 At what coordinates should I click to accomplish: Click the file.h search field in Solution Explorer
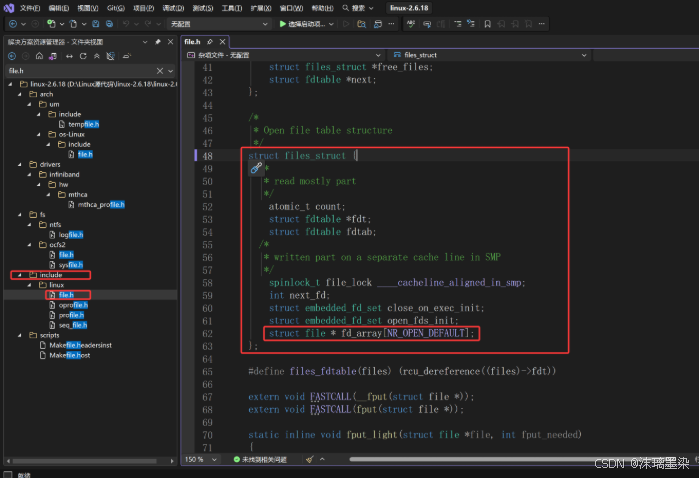80,71
